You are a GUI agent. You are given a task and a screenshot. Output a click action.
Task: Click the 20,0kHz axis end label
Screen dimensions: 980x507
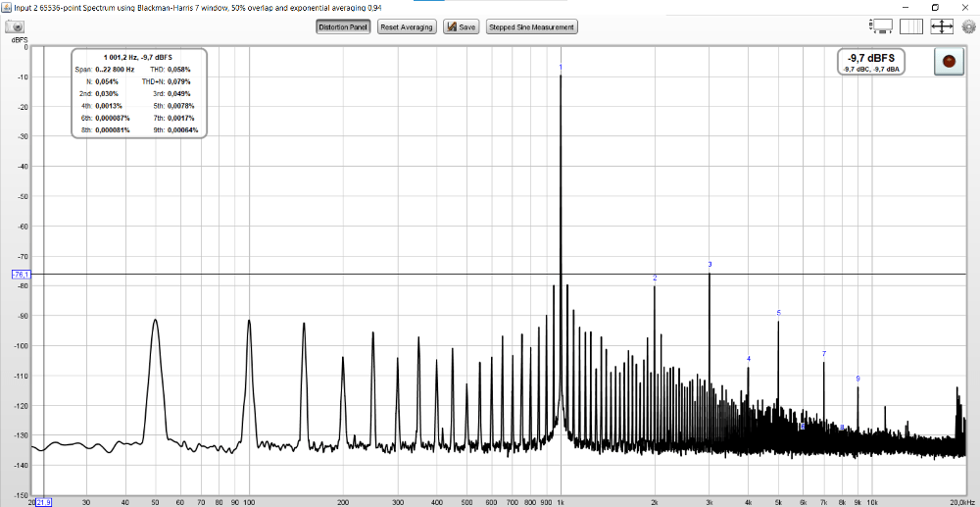tap(963, 502)
